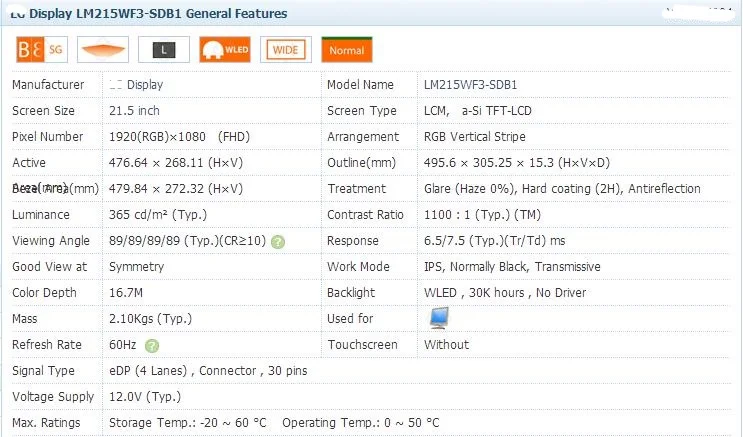
Task: Select the WLED, 30K hours backlight value
Action: coord(505,293)
